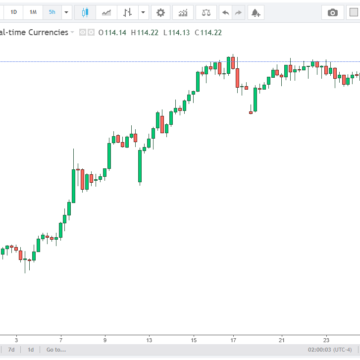
Task: Select the candlestick chart style icon
Action: [85, 13]
